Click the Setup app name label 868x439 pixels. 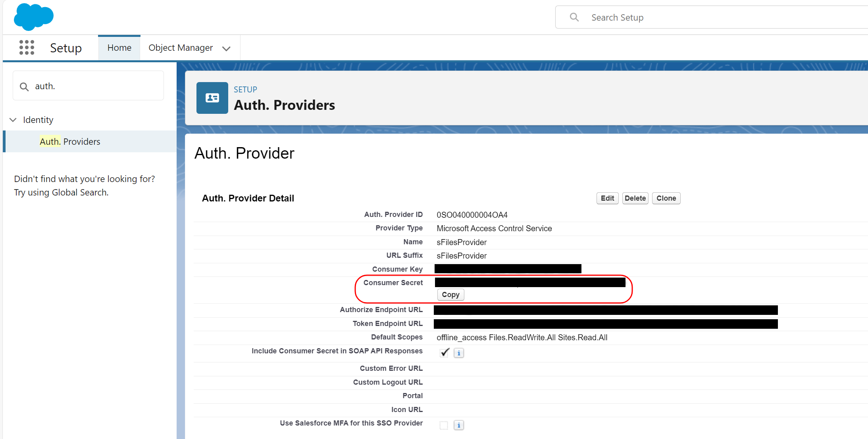pyautogui.click(x=66, y=48)
